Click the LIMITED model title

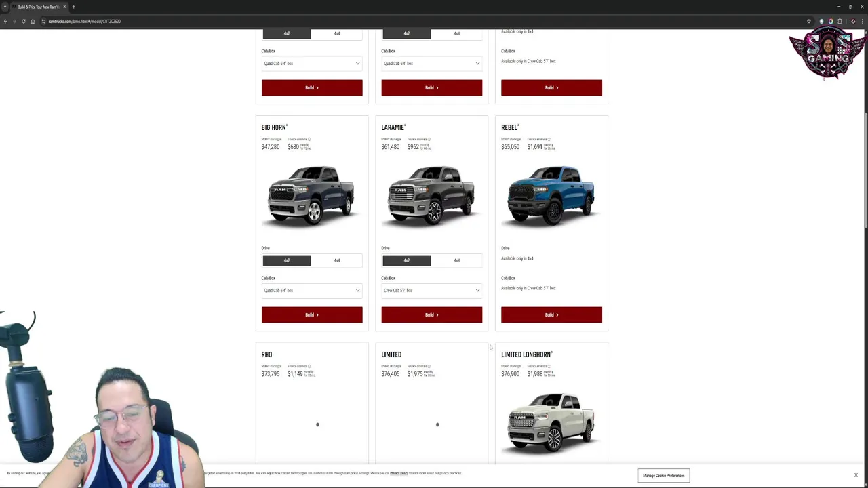(x=391, y=354)
